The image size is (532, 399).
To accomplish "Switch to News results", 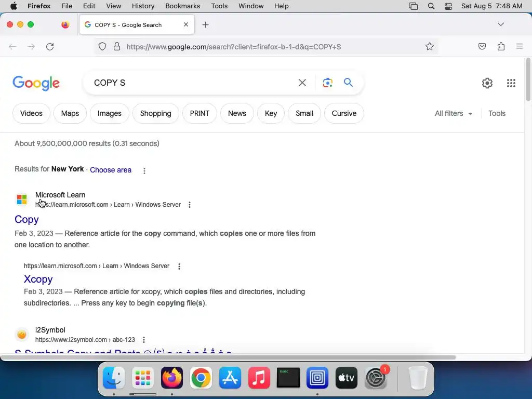I will [x=237, y=113].
